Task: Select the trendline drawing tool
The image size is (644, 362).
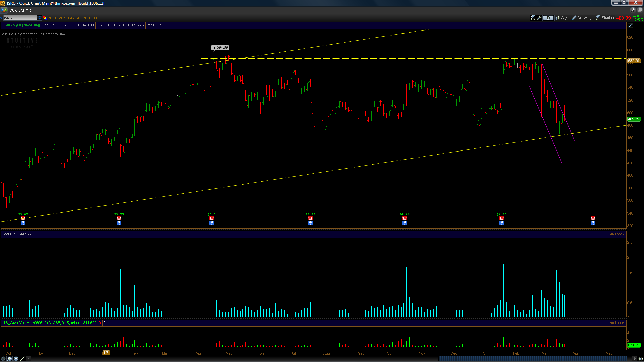Action: [x=22, y=359]
